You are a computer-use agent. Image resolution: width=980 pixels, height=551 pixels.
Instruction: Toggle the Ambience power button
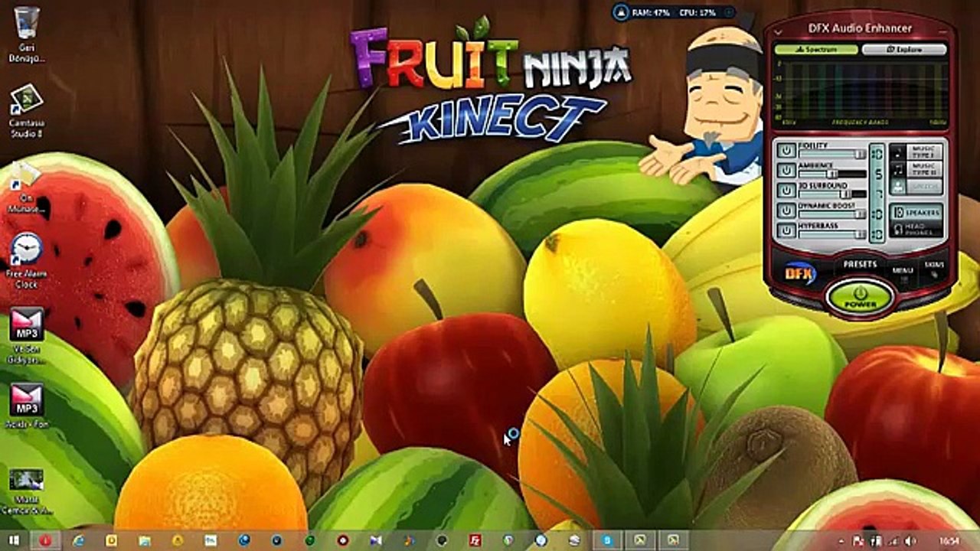tap(786, 170)
